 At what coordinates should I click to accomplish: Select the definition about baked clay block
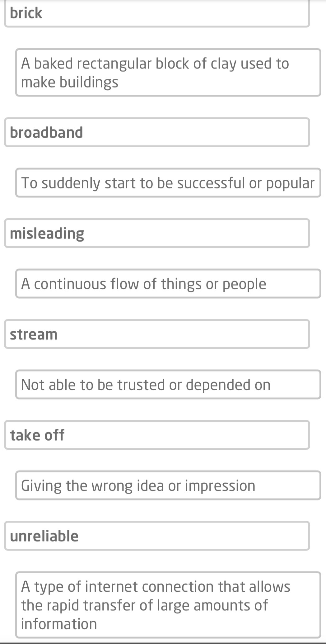tap(168, 72)
